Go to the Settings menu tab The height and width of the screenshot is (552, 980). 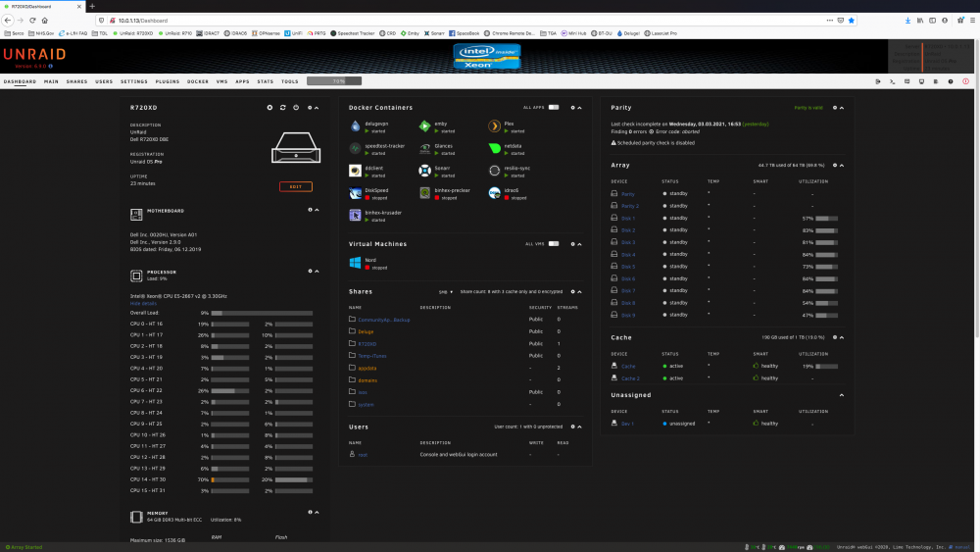click(134, 81)
